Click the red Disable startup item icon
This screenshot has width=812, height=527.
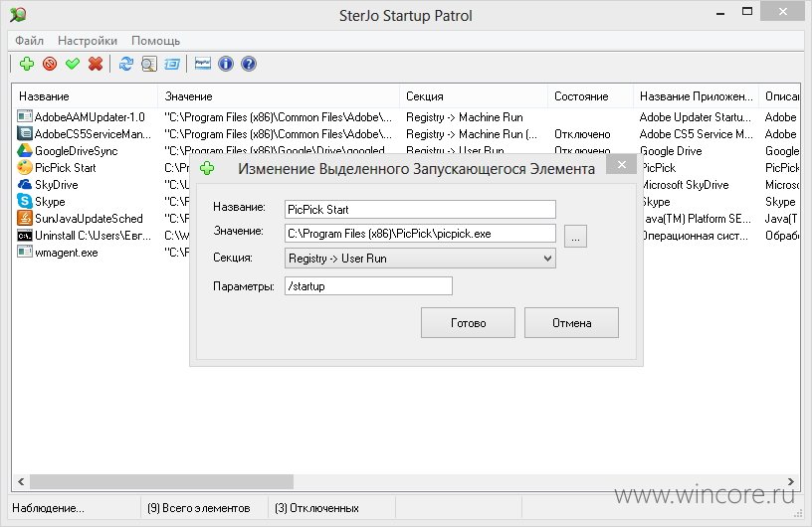50,64
